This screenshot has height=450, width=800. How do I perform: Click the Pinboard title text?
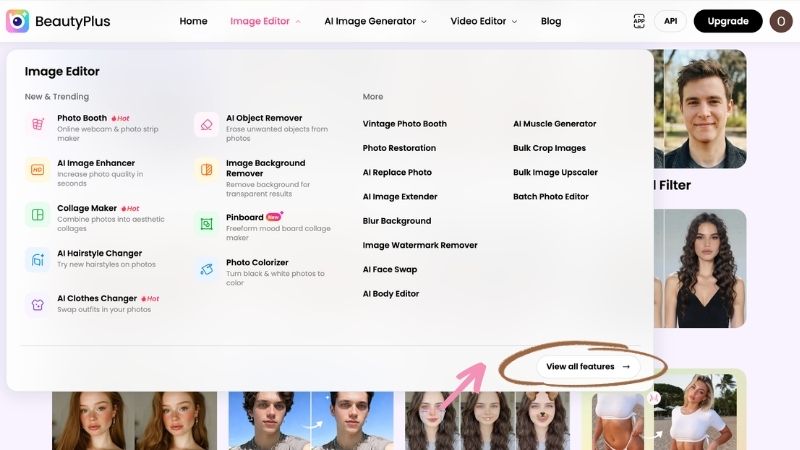point(245,217)
